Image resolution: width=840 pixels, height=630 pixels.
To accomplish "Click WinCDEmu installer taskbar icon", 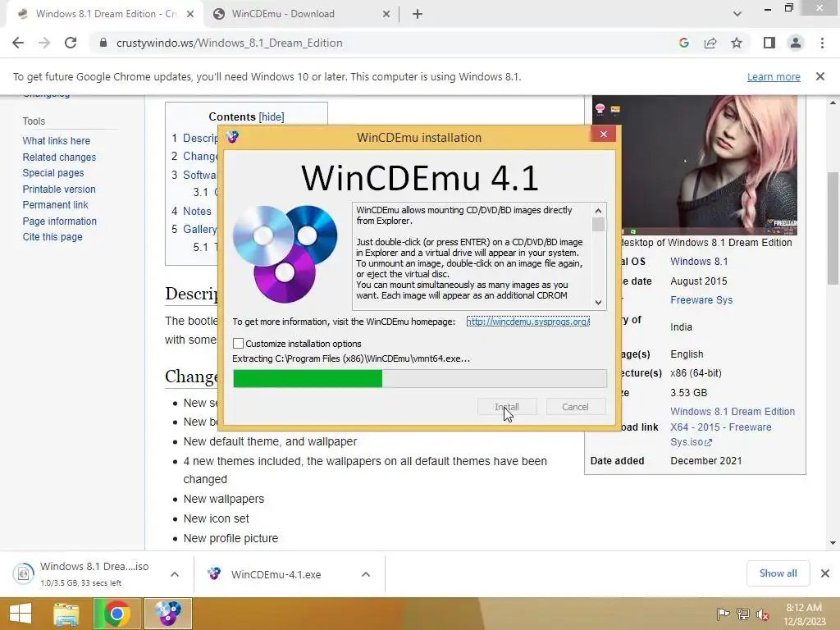I will [x=167, y=614].
